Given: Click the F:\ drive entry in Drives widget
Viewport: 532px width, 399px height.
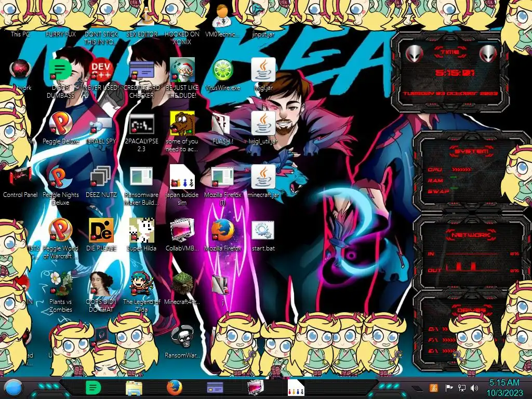Looking at the screenshot, I should click(x=442, y=340).
